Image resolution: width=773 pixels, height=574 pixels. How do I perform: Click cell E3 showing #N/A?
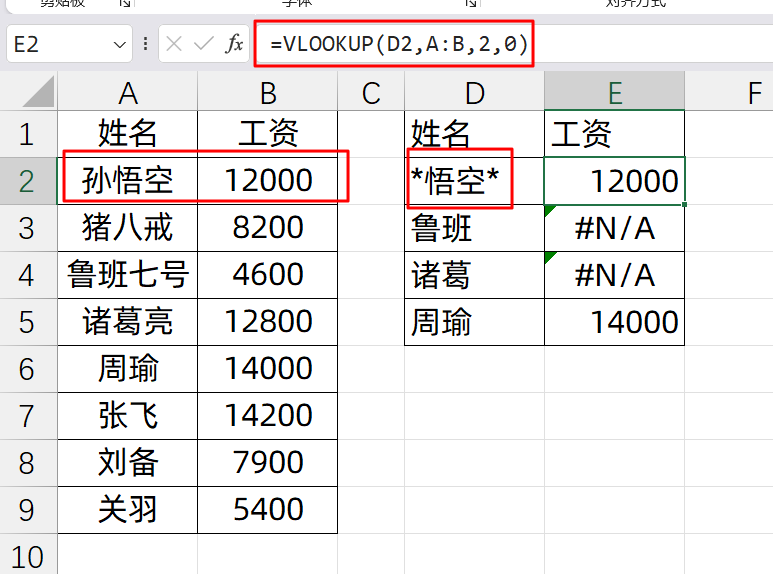click(614, 228)
